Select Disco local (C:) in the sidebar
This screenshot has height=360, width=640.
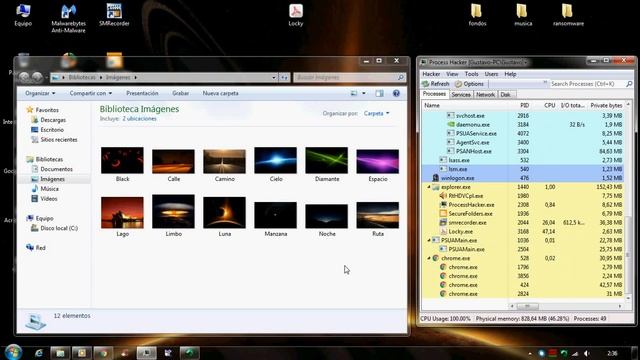[59, 228]
